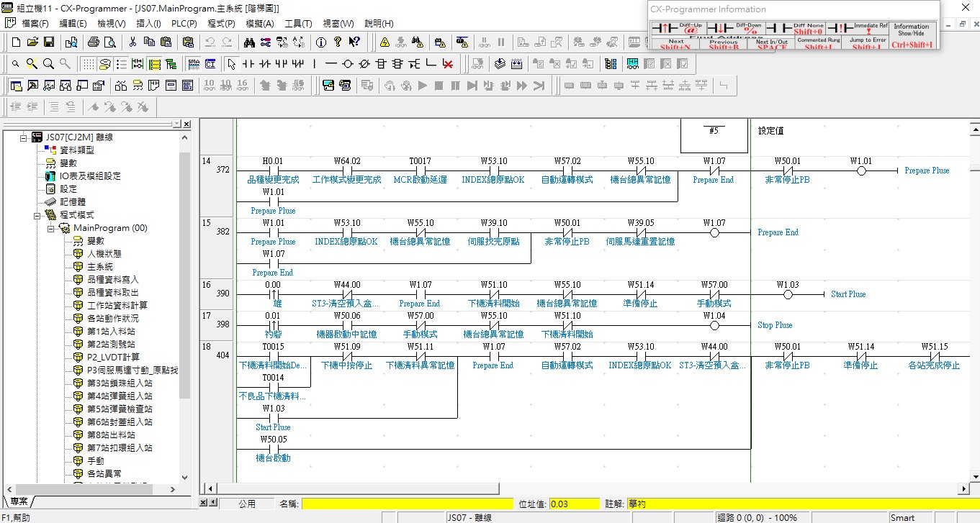This screenshot has width=980, height=523.
Task: Toggle the rung comments list view button
Action: point(121,64)
